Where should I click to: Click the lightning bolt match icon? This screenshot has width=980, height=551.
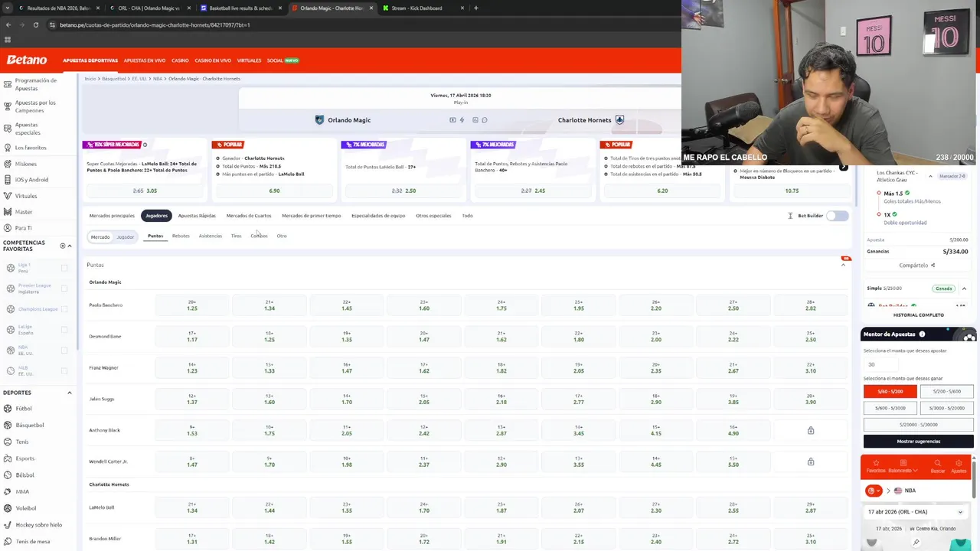click(462, 120)
